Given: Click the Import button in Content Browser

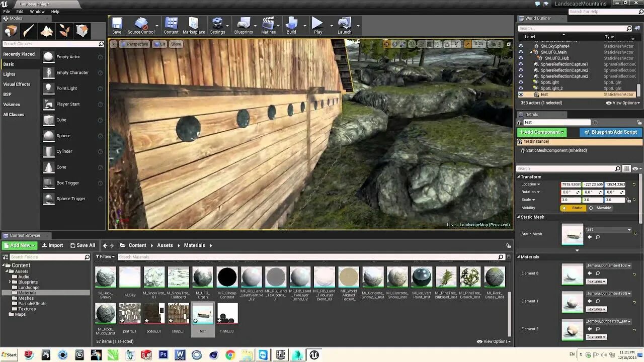Looking at the screenshot, I should tap(53, 245).
